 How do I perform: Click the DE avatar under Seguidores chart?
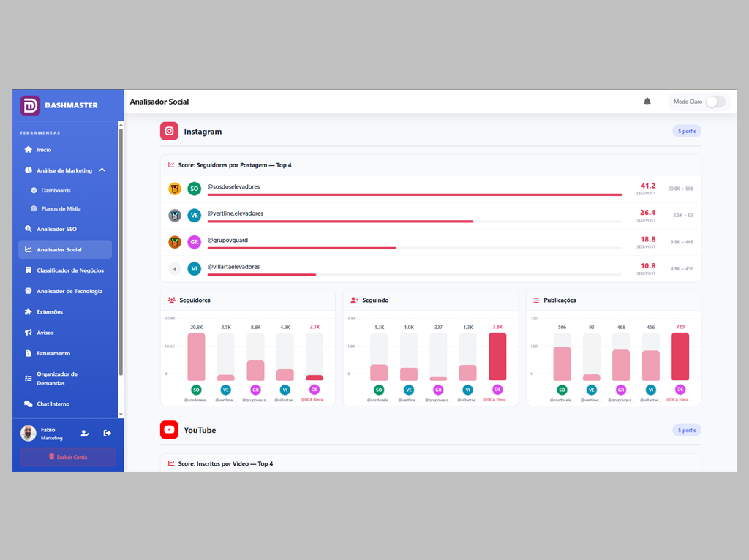(315, 390)
